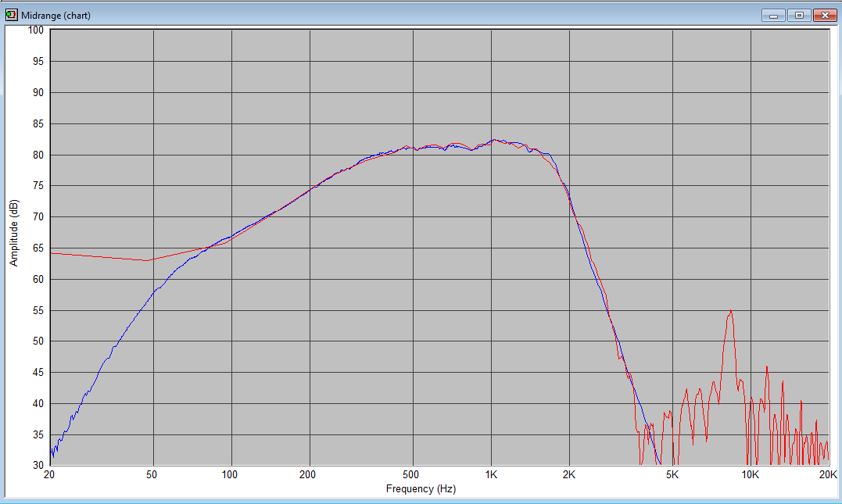The image size is (842, 504).
Task: Click the 100 Hz frequency axis label
Action: point(230,475)
